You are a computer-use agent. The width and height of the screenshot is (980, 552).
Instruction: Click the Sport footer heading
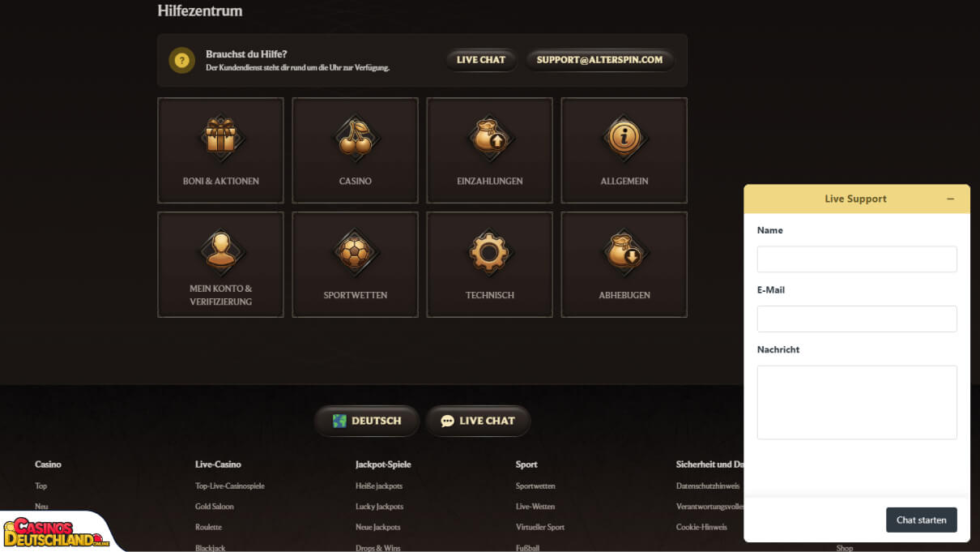(526, 464)
